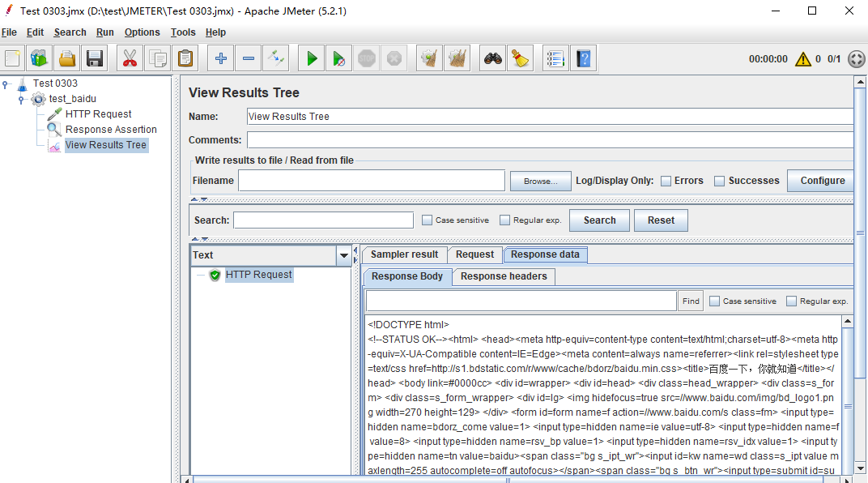Open the Search menu
This screenshot has height=483, width=868.
70,32
